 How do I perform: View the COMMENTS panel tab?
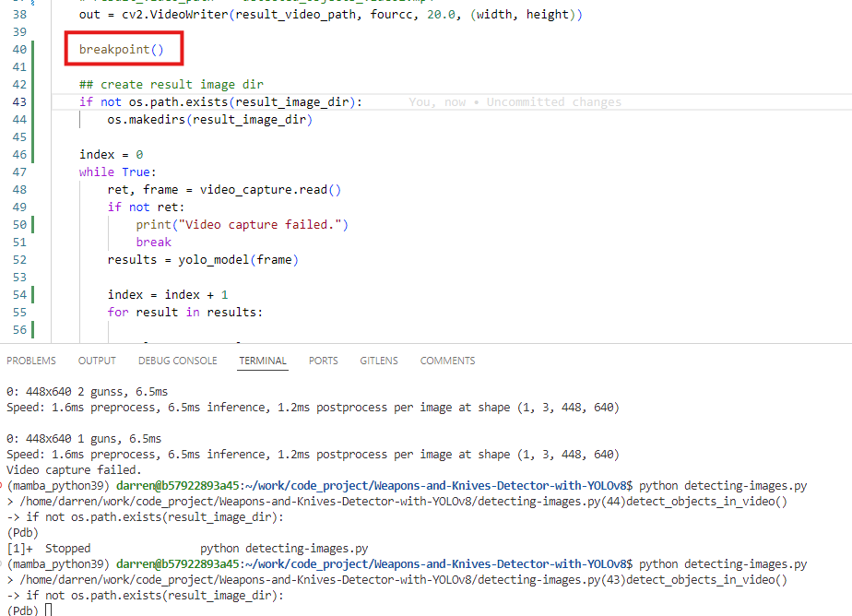tap(447, 361)
